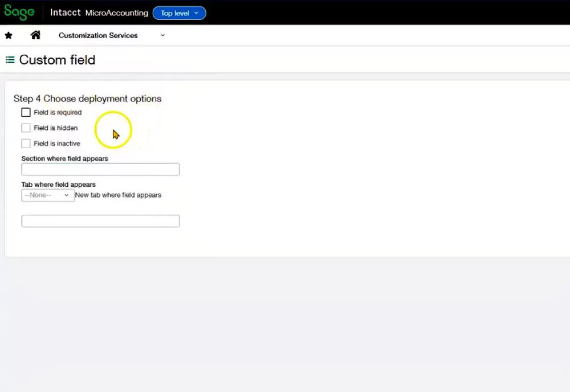The height and width of the screenshot is (392, 570).
Task: Click the 'New tab where field appears' label
Action: click(118, 195)
